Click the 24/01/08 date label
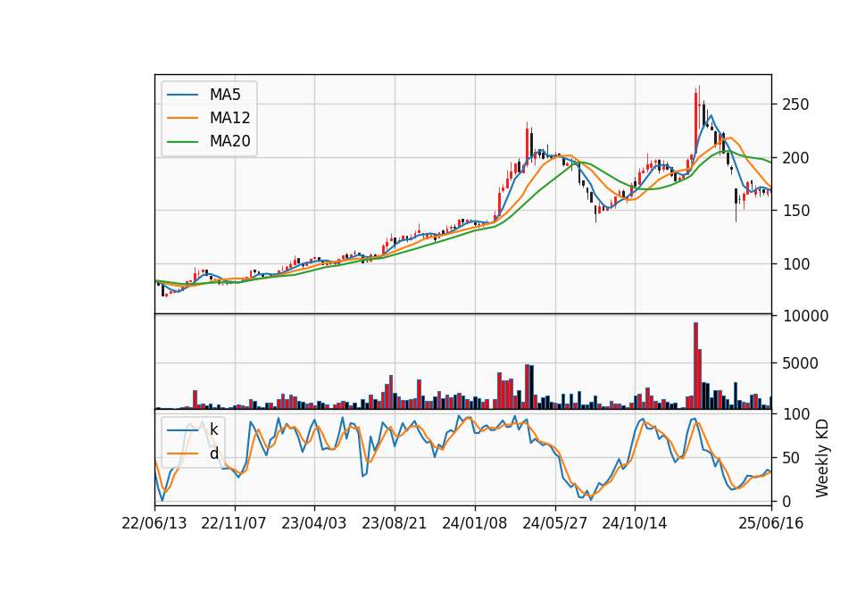The width and height of the screenshot is (857, 616). [474, 523]
